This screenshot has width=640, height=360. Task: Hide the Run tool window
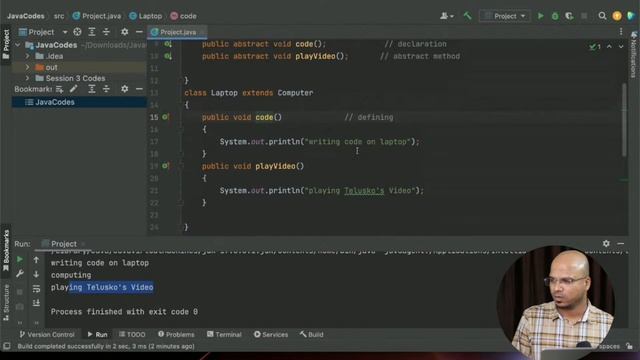620,243
